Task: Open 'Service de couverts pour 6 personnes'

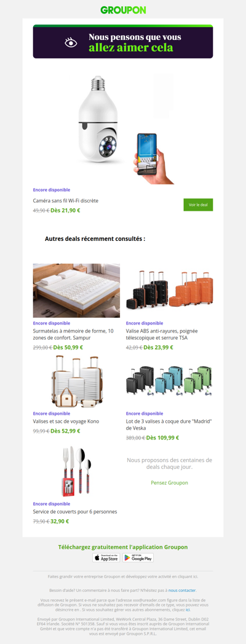Action: (x=75, y=512)
